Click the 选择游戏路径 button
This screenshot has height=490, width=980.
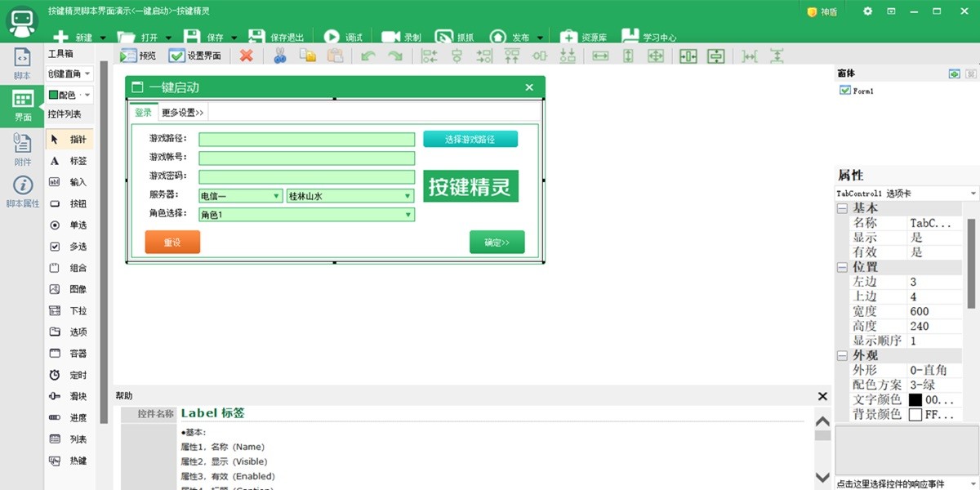pos(470,139)
